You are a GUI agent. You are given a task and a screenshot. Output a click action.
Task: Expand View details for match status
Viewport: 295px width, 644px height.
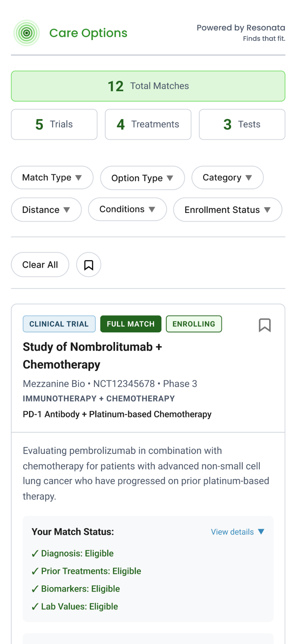point(237,532)
